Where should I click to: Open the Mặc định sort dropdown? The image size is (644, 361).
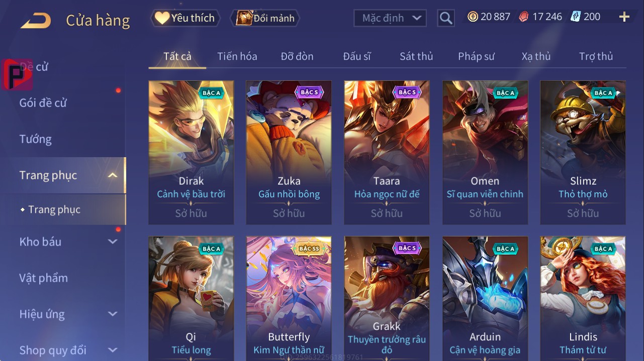tap(390, 18)
